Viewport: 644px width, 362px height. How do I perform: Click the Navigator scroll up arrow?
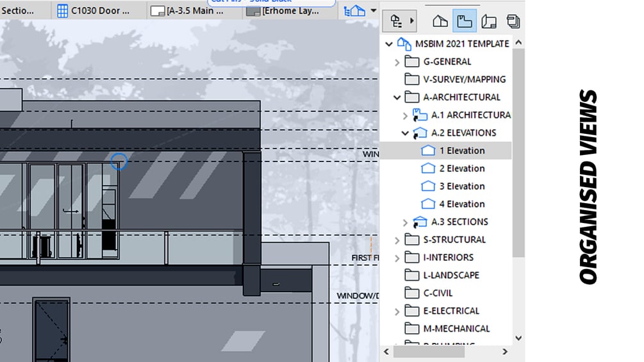click(519, 43)
